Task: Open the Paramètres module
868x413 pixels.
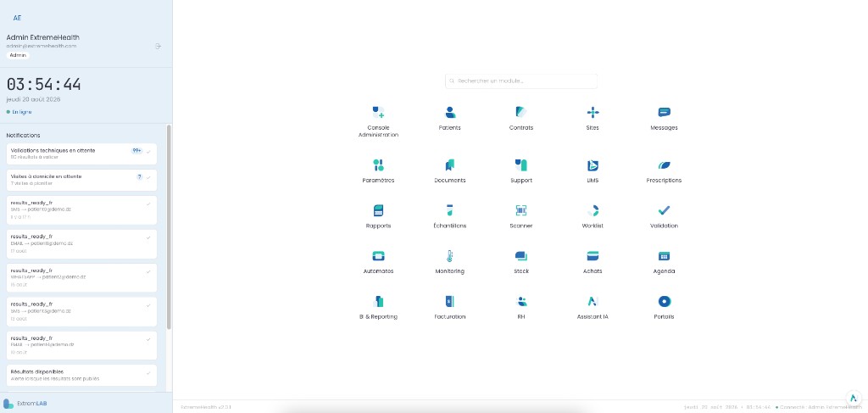Action: point(378,170)
